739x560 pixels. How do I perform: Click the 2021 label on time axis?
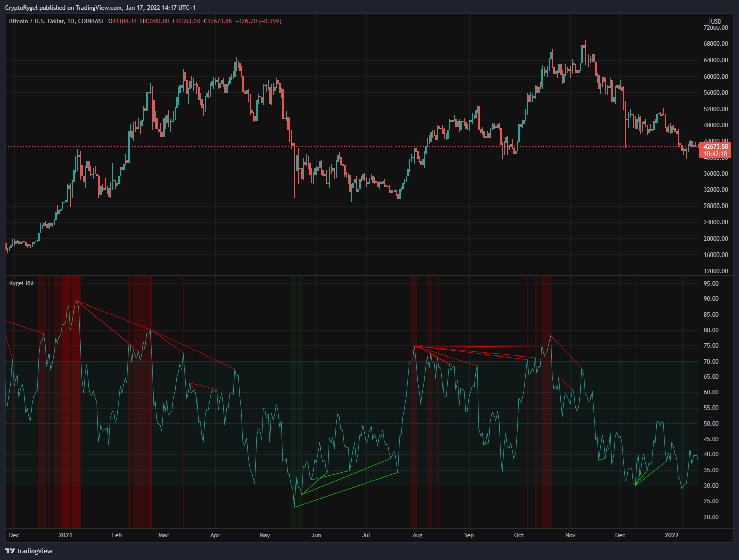coord(65,535)
